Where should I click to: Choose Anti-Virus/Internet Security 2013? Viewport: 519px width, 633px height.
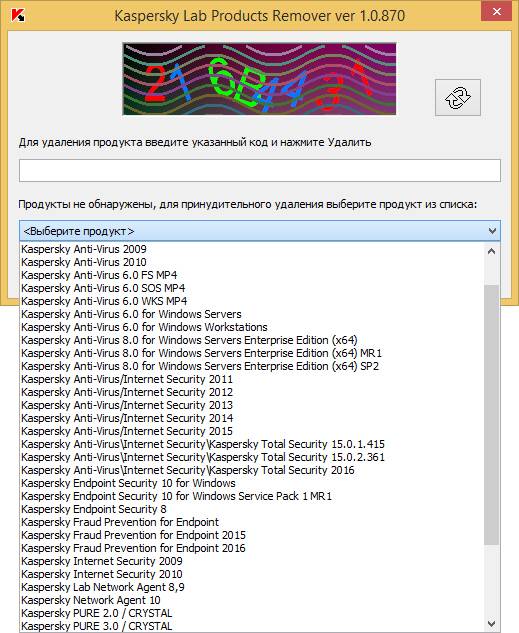click(x=252, y=405)
